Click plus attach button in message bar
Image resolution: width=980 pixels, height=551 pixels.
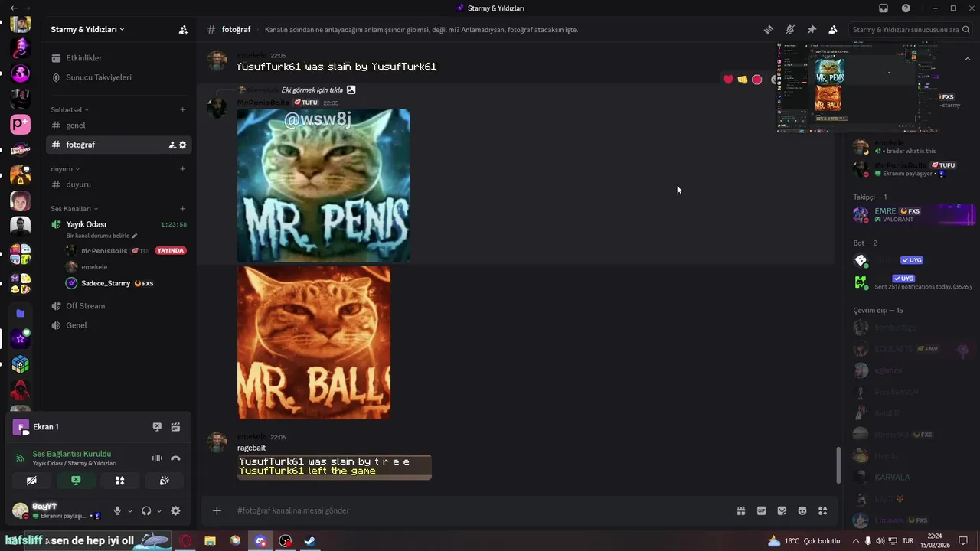(217, 510)
